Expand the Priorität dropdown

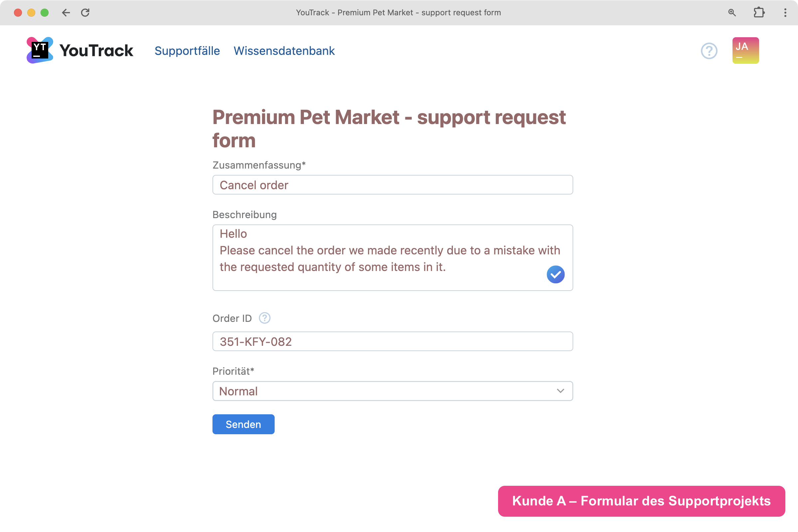[x=392, y=391]
